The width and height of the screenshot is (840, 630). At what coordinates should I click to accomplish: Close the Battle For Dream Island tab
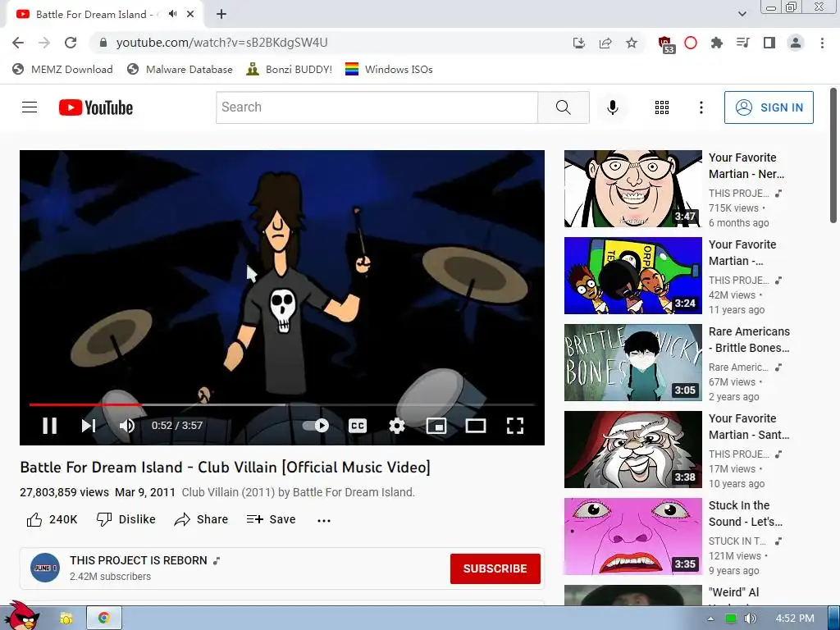tap(190, 14)
